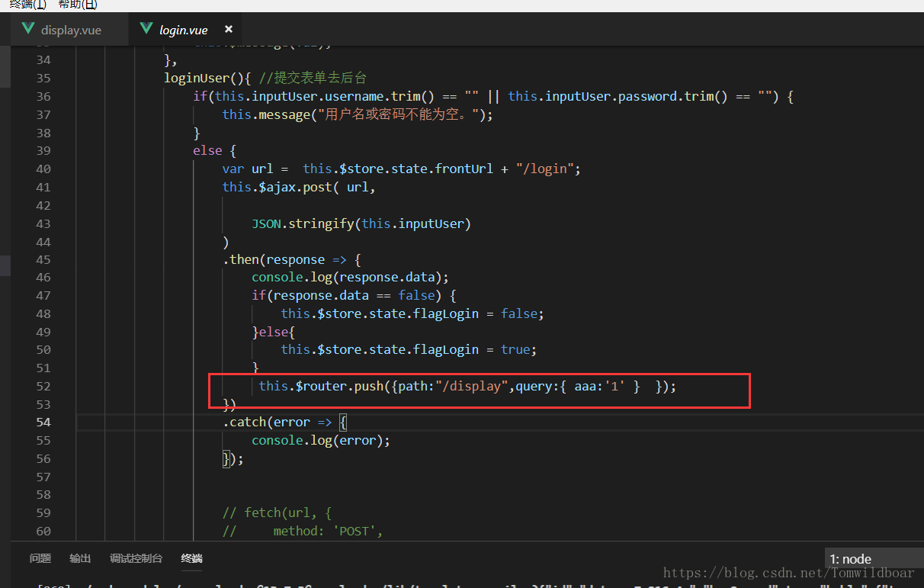Click line number 42 in the gutter

[43, 205]
